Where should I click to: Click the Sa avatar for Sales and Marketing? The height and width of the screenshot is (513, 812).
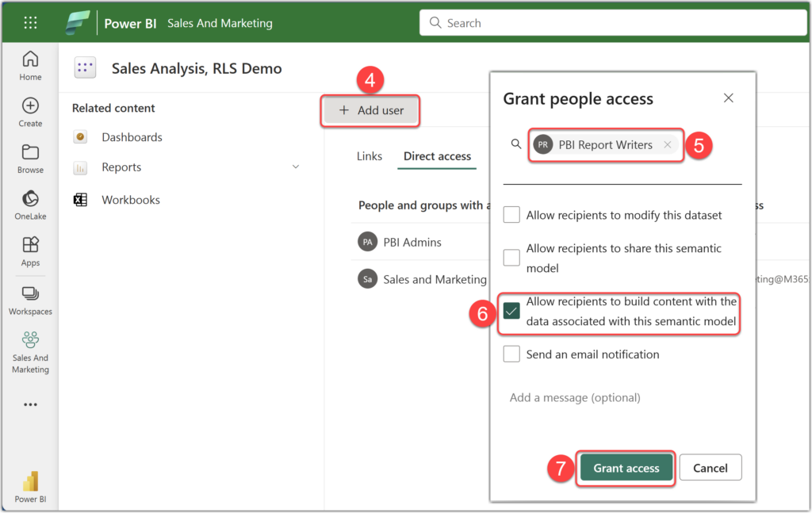coord(367,279)
